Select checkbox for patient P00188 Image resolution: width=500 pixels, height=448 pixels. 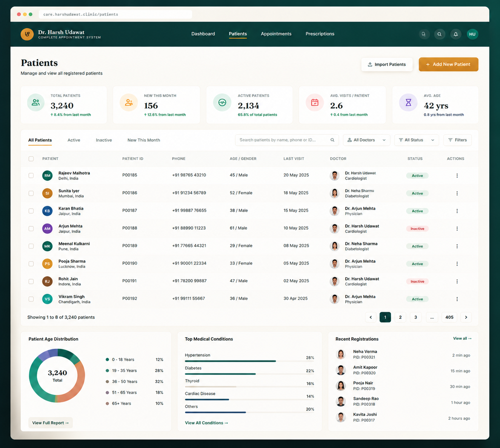[x=31, y=229]
